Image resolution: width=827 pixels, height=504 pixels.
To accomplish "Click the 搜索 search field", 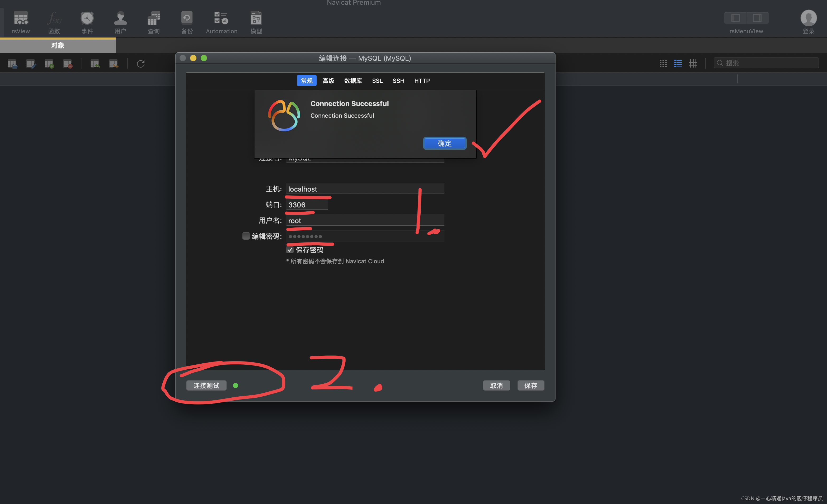I will point(766,63).
